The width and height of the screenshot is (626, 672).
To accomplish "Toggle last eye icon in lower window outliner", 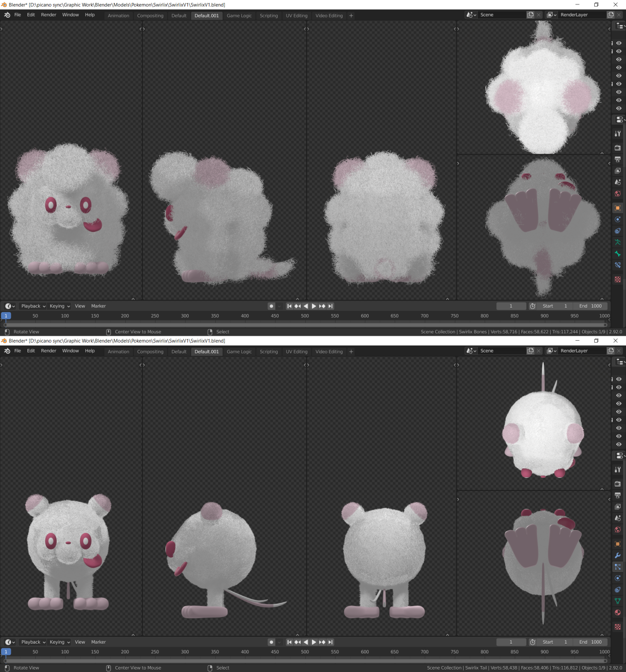I will 619,444.
